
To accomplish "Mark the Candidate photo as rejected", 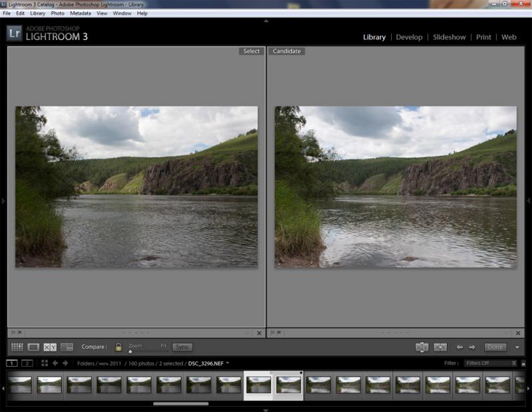I will coord(279,333).
